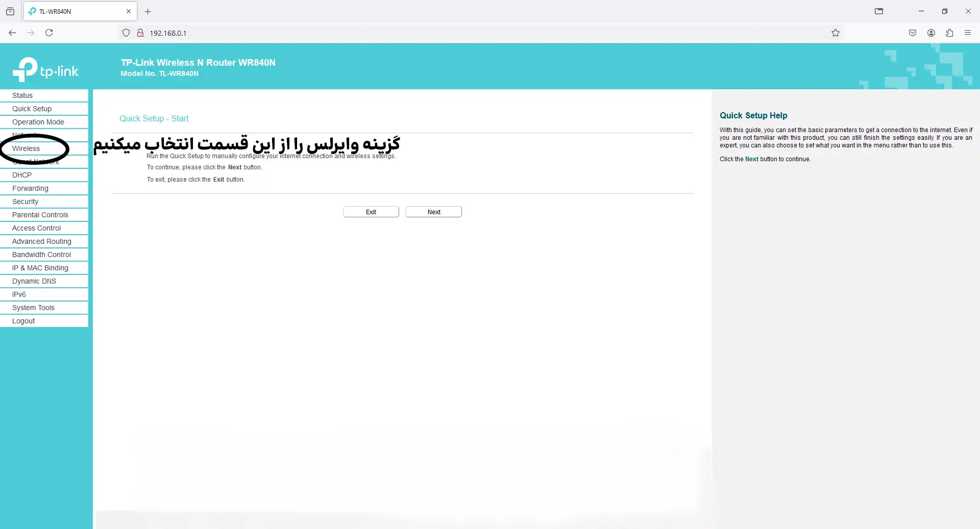Open the Security menu
Image resolution: width=980 pixels, height=529 pixels.
coord(44,201)
